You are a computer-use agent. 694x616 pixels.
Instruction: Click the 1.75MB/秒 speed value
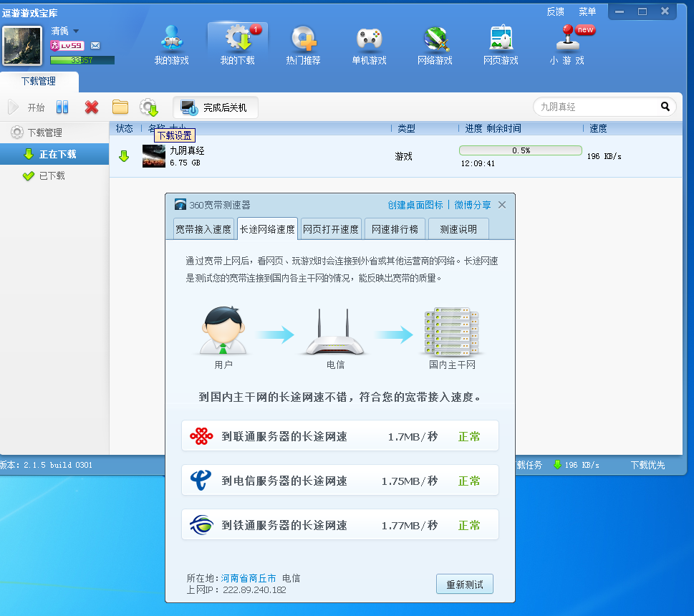(410, 481)
